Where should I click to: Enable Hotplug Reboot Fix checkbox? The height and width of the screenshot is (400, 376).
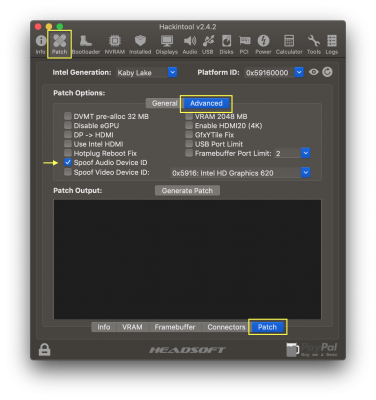coord(68,153)
